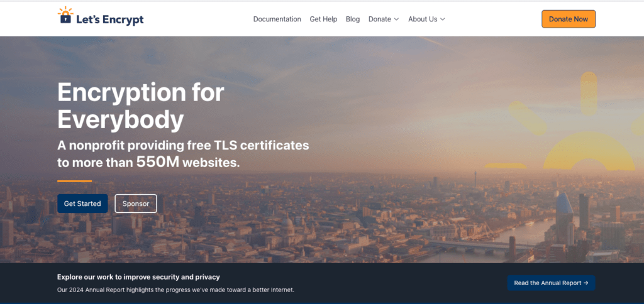Open the Documentation page
This screenshot has width=644, height=304.
(277, 19)
